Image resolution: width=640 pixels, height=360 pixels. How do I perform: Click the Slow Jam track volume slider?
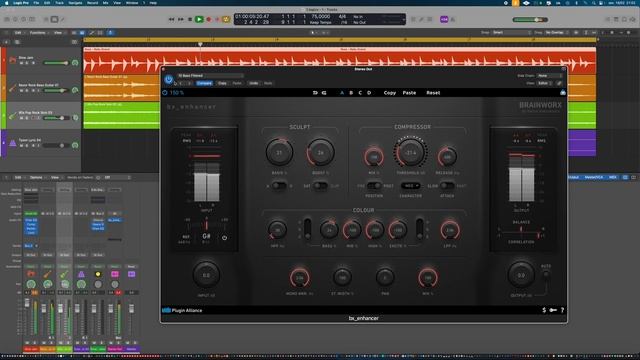(56, 63)
